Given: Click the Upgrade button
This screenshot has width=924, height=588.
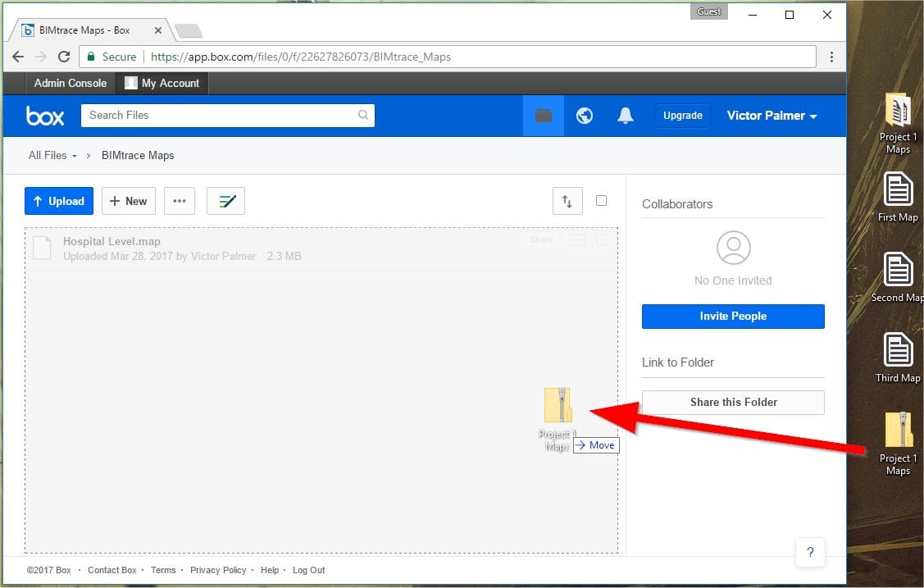Looking at the screenshot, I should click(x=682, y=116).
